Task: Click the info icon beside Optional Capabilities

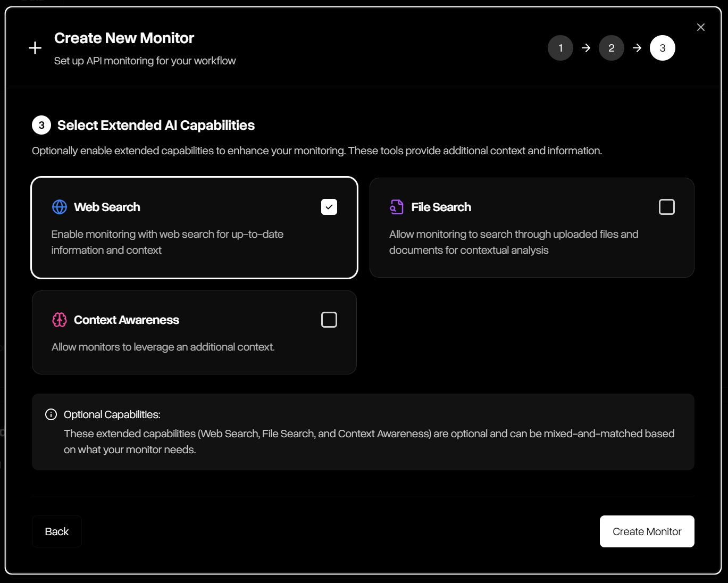Action: [51, 414]
